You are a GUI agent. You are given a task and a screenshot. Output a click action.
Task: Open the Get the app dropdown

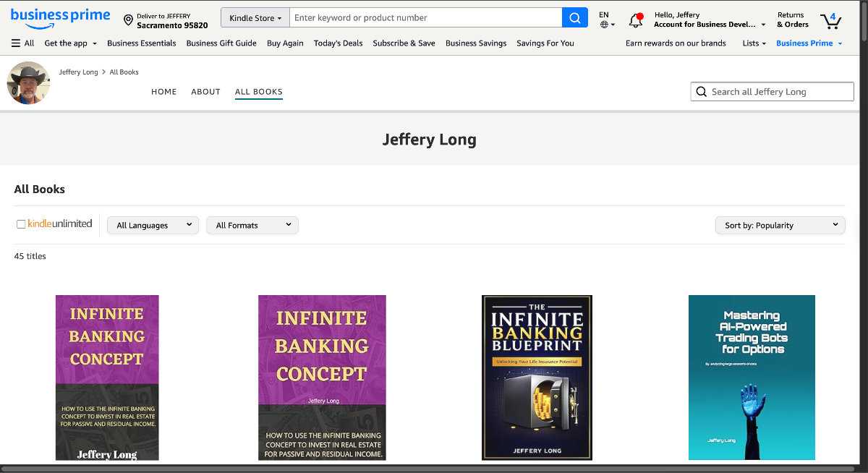(x=70, y=43)
